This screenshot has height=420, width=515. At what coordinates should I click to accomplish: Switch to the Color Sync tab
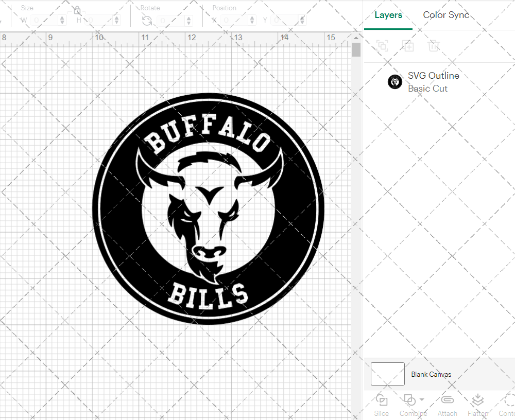[x=446, y=15]
